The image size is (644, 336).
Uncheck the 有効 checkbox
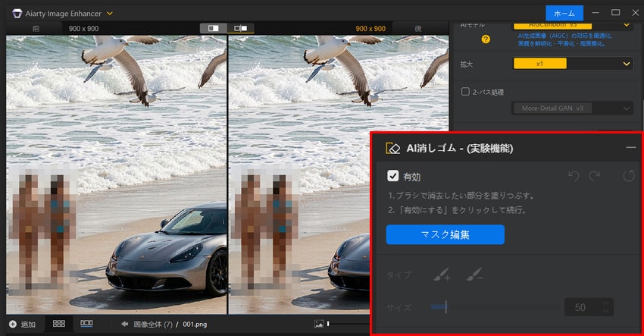[x=392, y=176]
